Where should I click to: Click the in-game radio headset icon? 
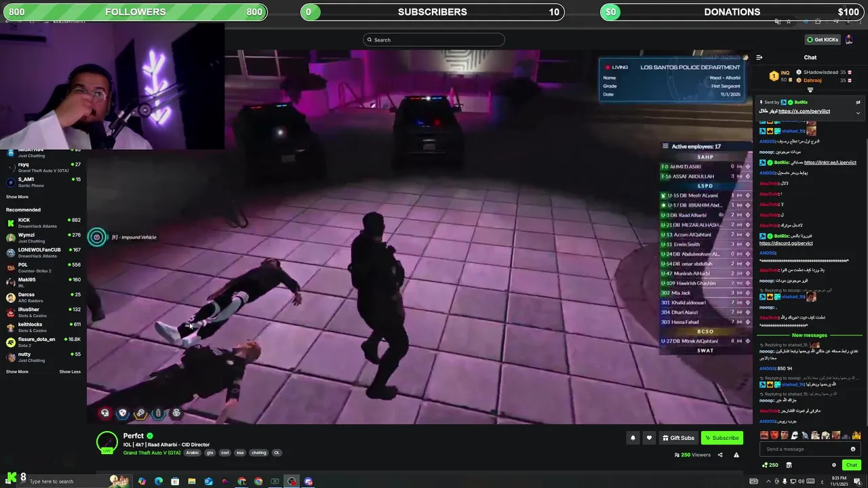pos(105,413)
